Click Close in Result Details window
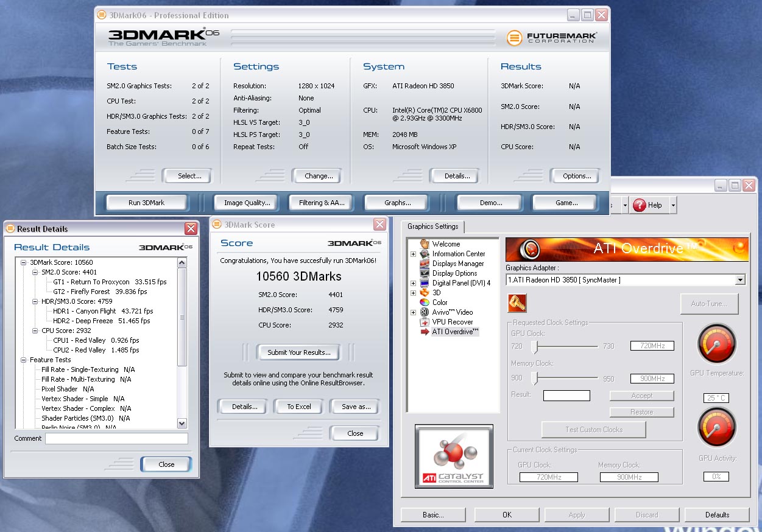The height and width of the screenshot is (532, 762). pos(166,464)
